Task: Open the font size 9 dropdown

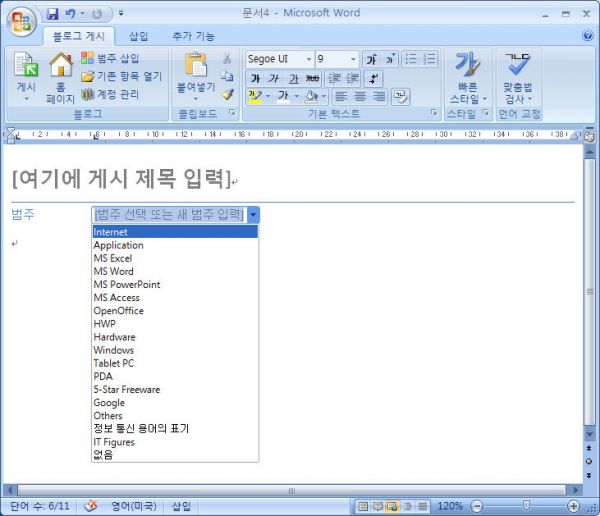Action: pos(353,59)
